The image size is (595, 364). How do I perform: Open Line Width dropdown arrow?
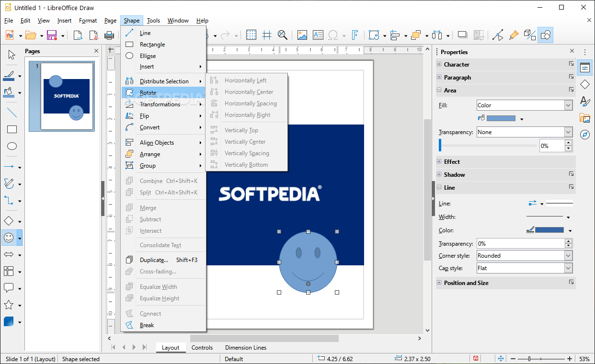point(569,217)
